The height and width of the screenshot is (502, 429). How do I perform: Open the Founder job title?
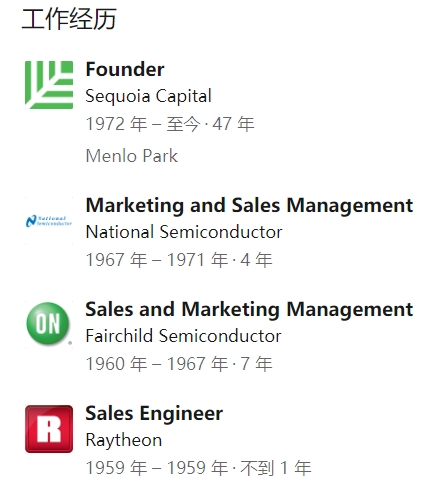(x=125, y=69)
